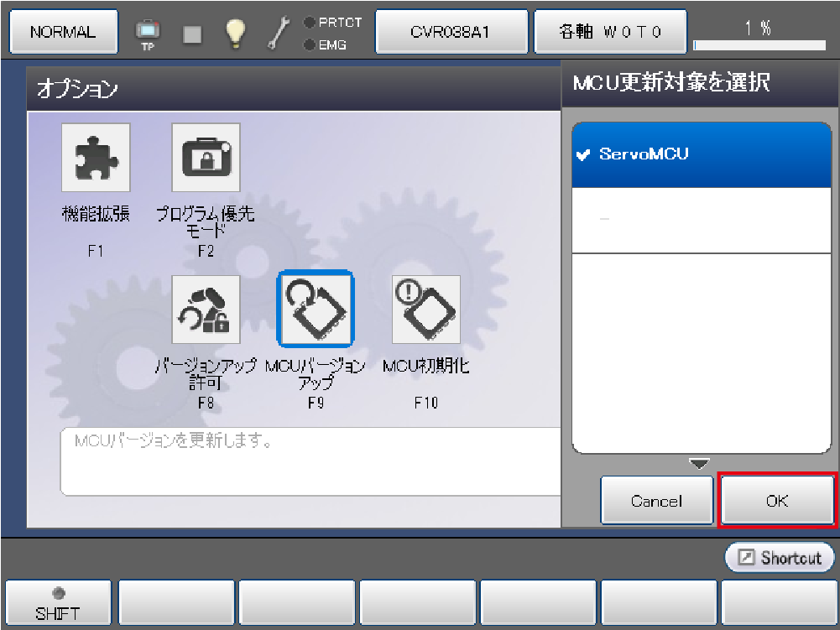This screenshot has height=630, width=840.
Task: Click the wrench maintenance icon
Action: (278, 33)
